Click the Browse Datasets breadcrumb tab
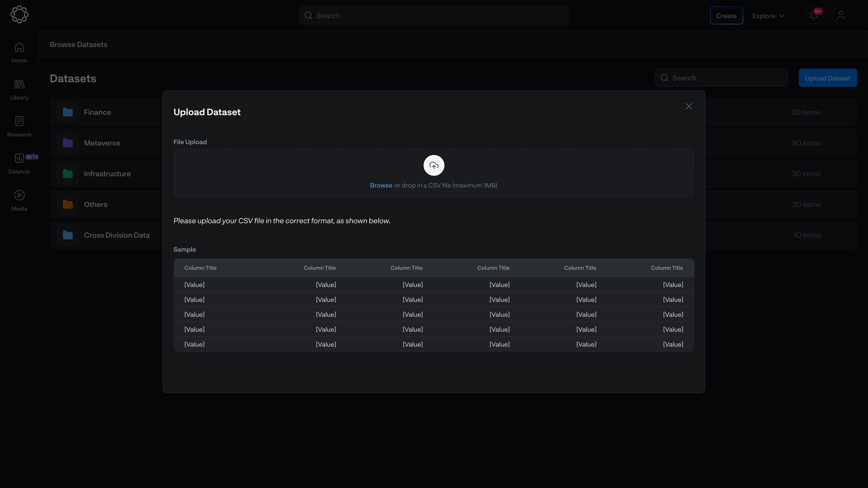 [78, 45]
